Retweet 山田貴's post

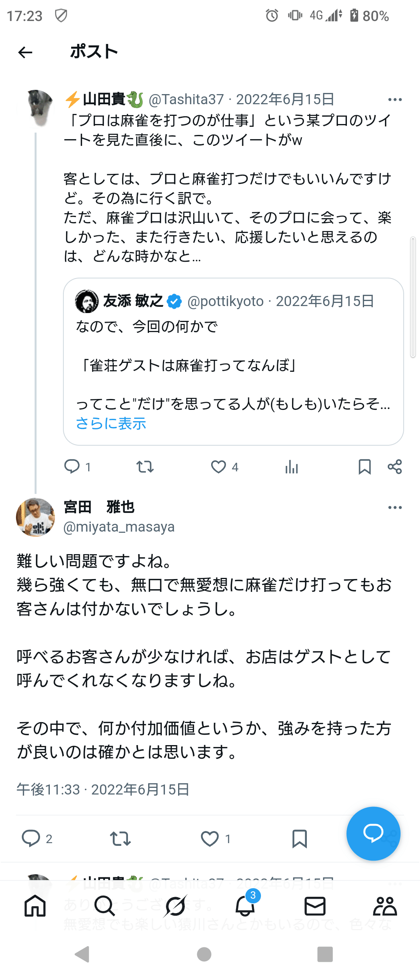pos(145,467)
